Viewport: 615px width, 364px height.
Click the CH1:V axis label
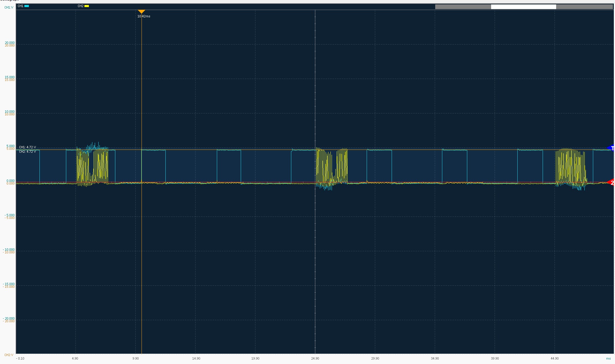[9, 7]
